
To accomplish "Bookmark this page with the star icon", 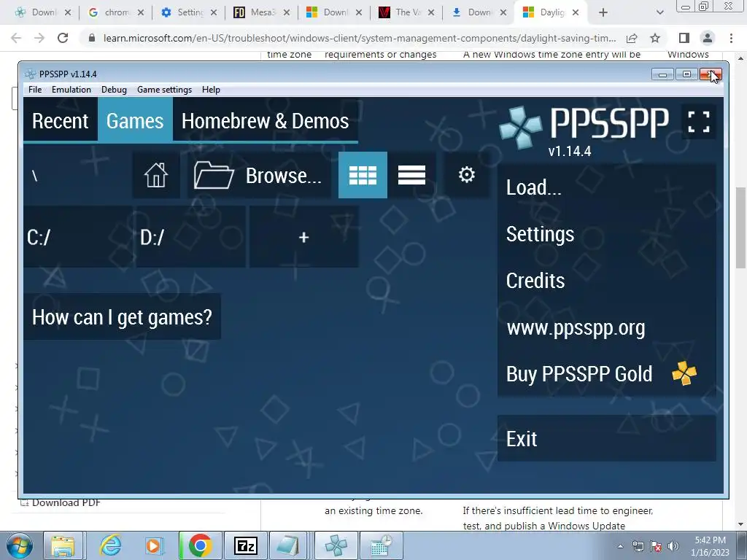I will click(655, 38).
